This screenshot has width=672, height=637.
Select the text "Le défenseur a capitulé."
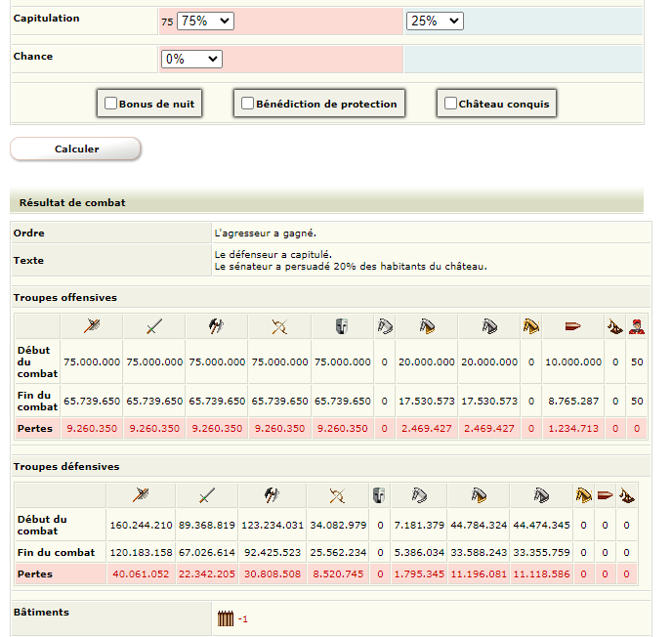coord(273,254)
